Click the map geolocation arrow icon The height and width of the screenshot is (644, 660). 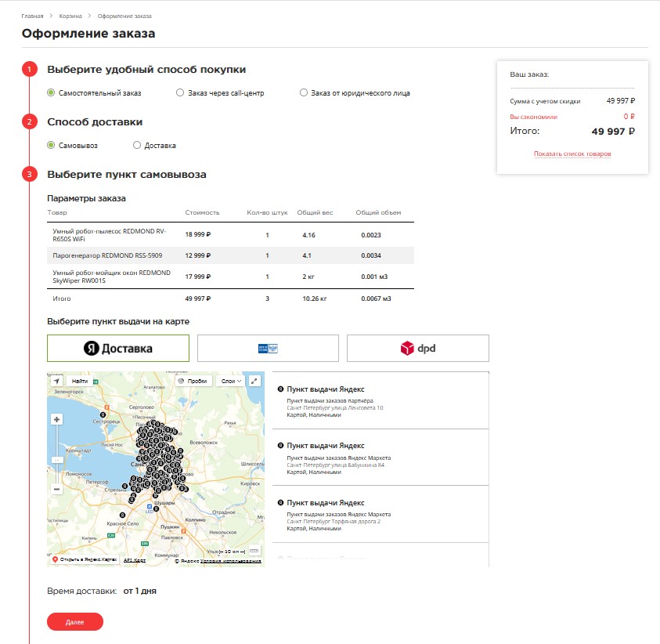[x=57, y=382]
